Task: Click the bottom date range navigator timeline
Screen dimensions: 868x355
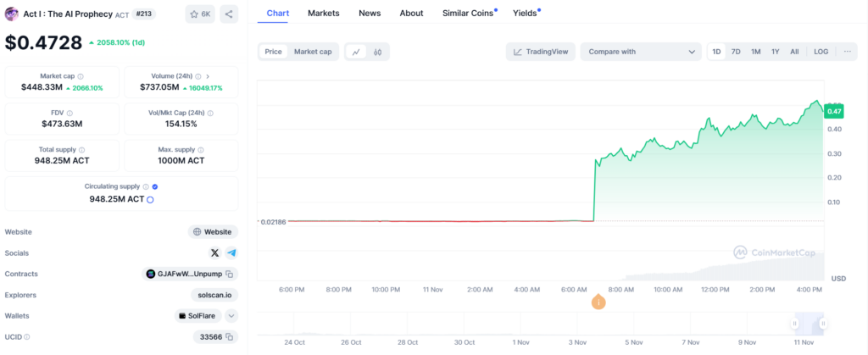Action: coord(540,324)
